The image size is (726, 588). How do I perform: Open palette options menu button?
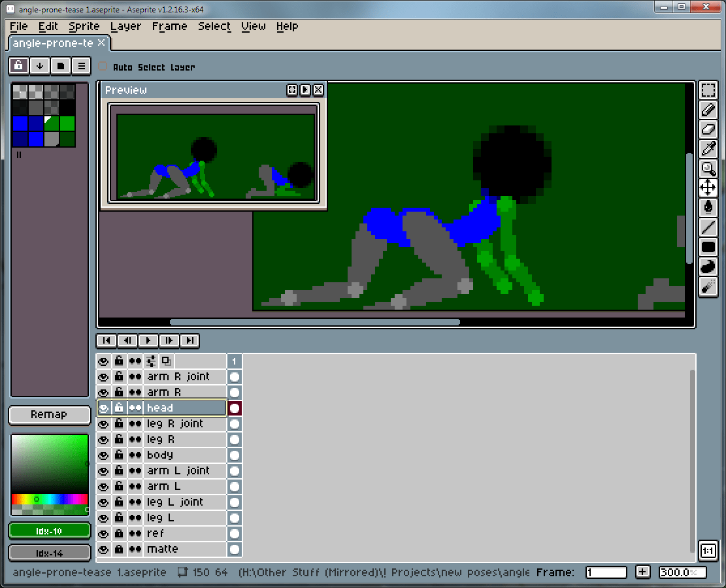click(x=81, y=65)
